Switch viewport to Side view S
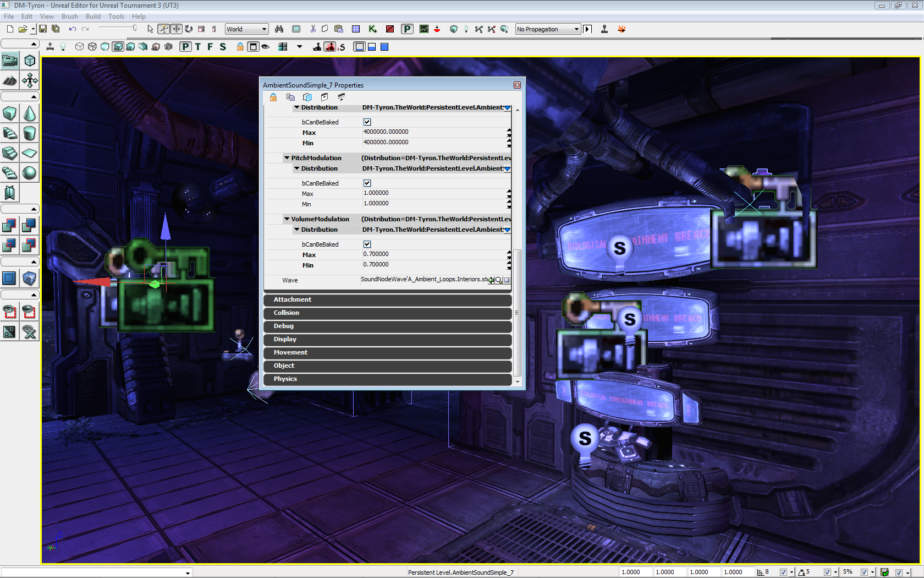Screen dimensions: 924x578 223,47
